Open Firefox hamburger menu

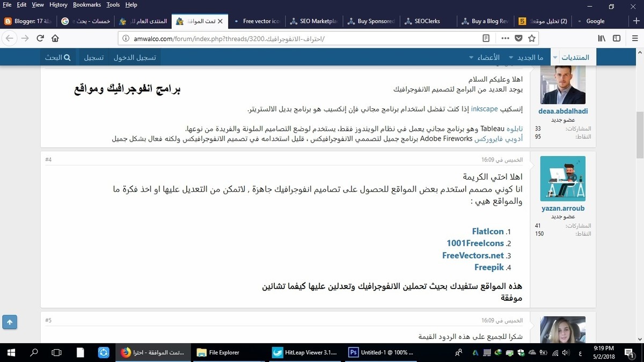tap(634, 38)
